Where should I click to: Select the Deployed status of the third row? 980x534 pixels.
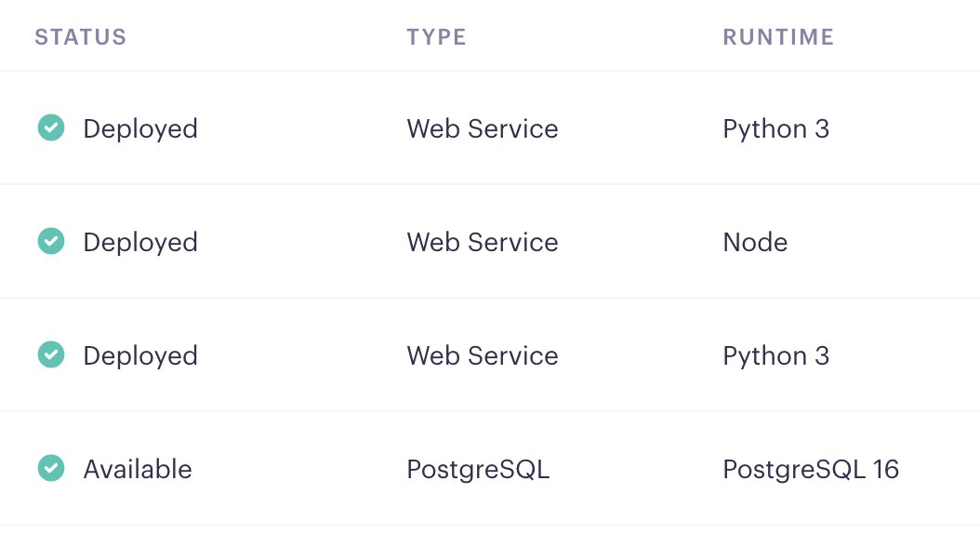[140, 355]
